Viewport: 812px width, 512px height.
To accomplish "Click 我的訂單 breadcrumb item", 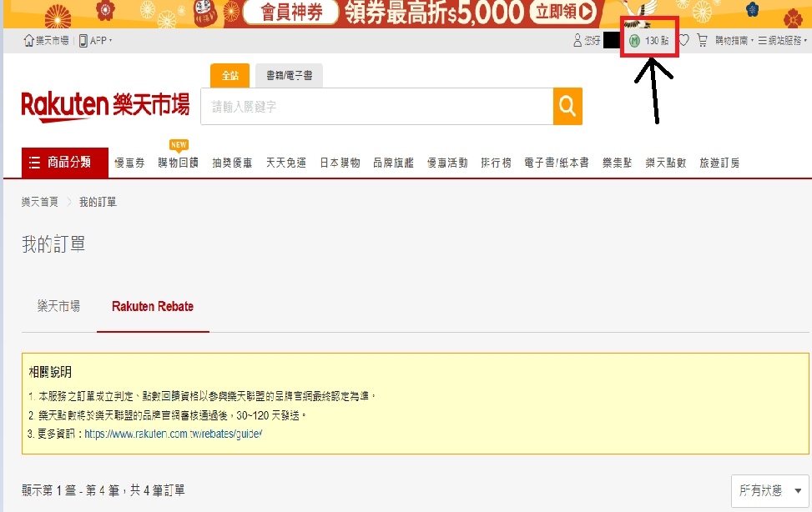I will pyautogui.click(x=98, y=202).
